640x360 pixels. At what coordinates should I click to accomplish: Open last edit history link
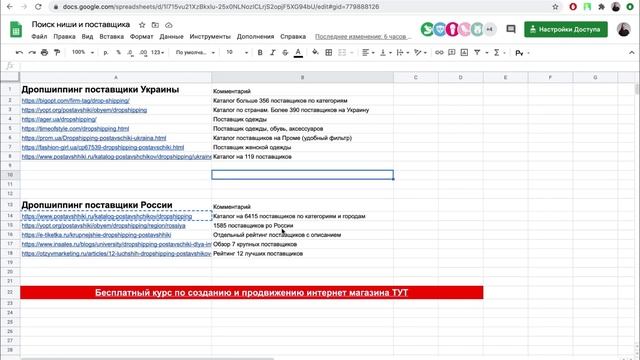click(x=363, y=36)
